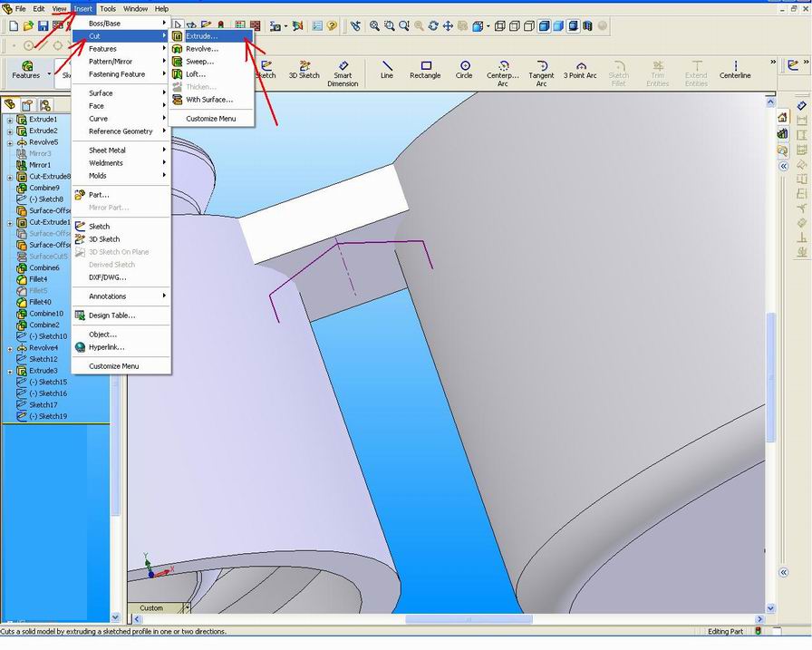Image resolution: width=812 pixels, height=650 pixels.
Task: Select the Line sketch tool
Action: tap(387, 66)
